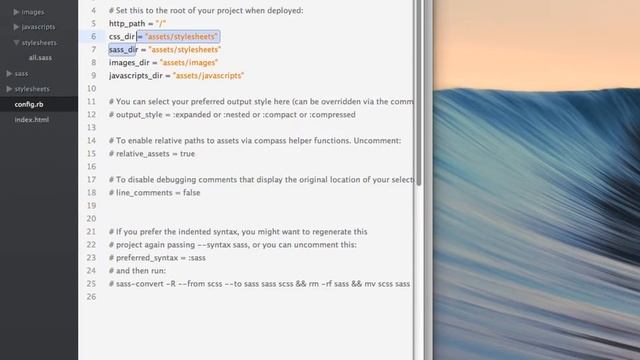The width and height of the screenshot is (640, 360).
Task: Click the "To enable relative paths" comment
Action: click(255, 141)
